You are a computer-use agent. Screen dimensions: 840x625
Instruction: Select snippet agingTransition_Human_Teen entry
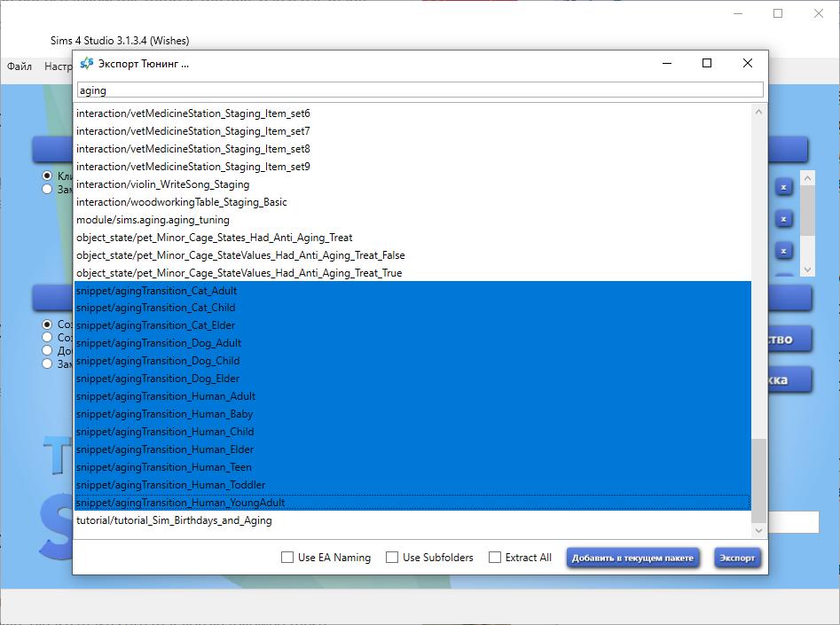(164, 467)
